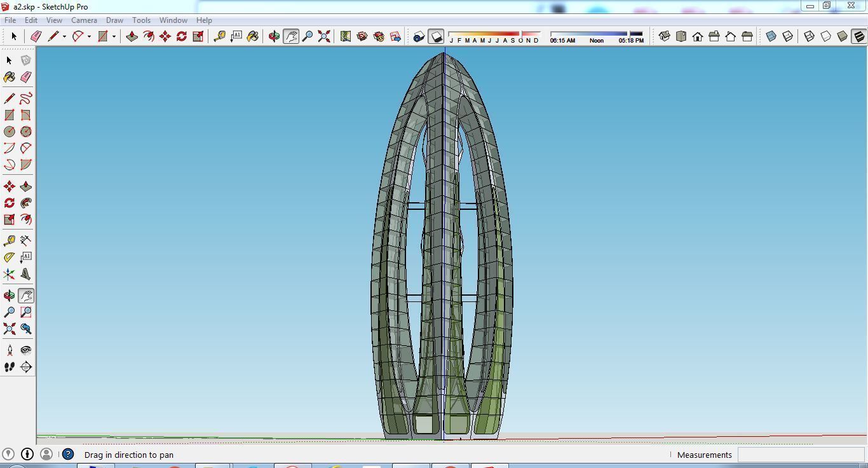
Task: Expand the Rectangle tool dropdown
Action: coord(113,36)
